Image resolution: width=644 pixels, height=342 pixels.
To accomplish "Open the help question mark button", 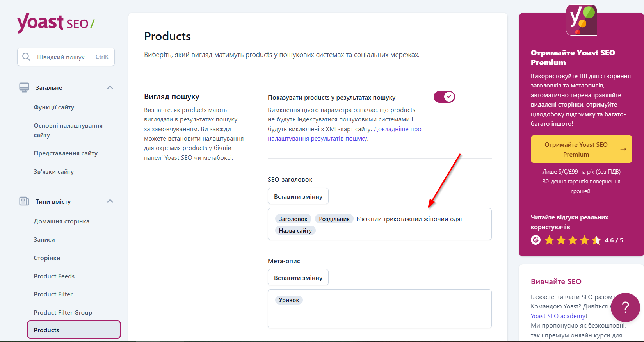I will point(625,307).
